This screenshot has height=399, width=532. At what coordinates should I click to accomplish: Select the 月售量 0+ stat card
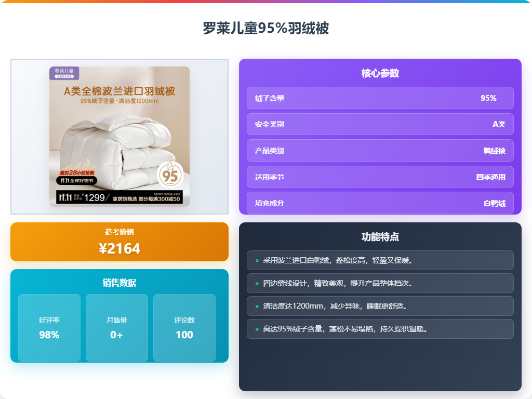pos(116,327)
